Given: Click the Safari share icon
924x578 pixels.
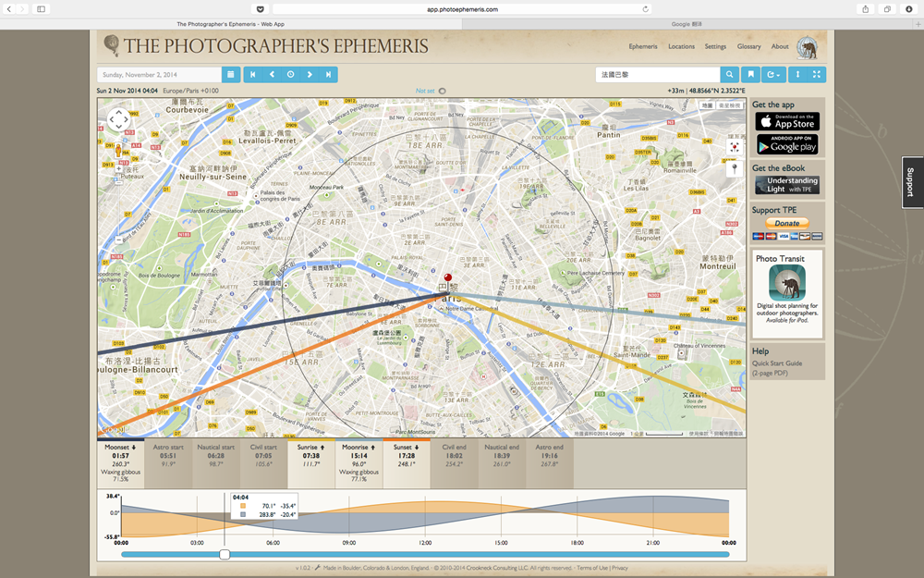Looking at the screenshot, I should (x=866, y=9).
